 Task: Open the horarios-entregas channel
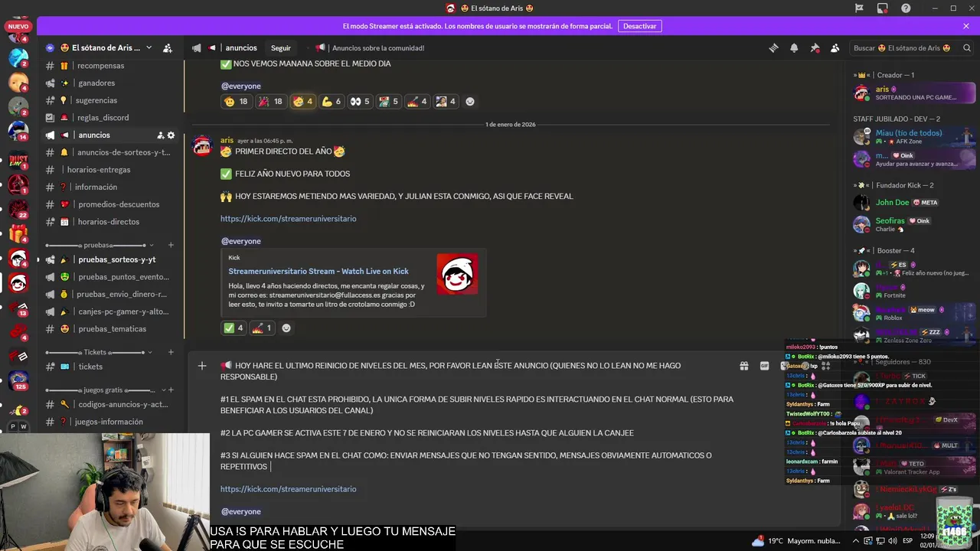coord(109,170)
